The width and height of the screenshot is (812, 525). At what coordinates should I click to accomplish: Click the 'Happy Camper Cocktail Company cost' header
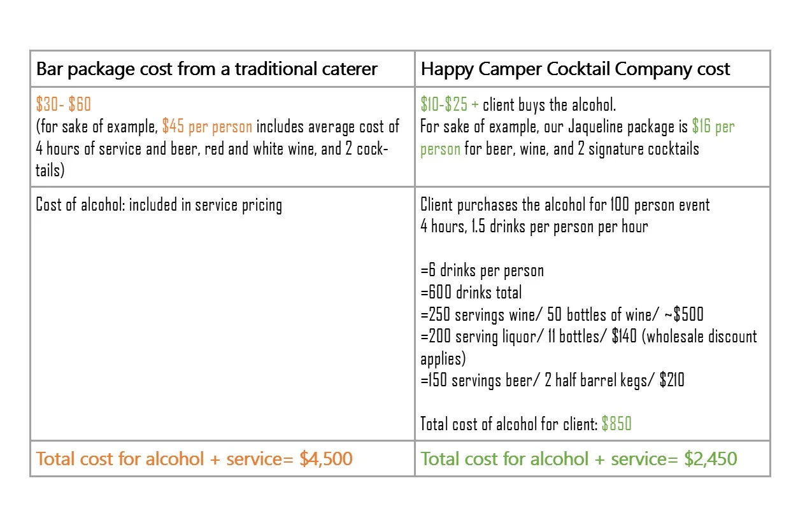point(575,69)
